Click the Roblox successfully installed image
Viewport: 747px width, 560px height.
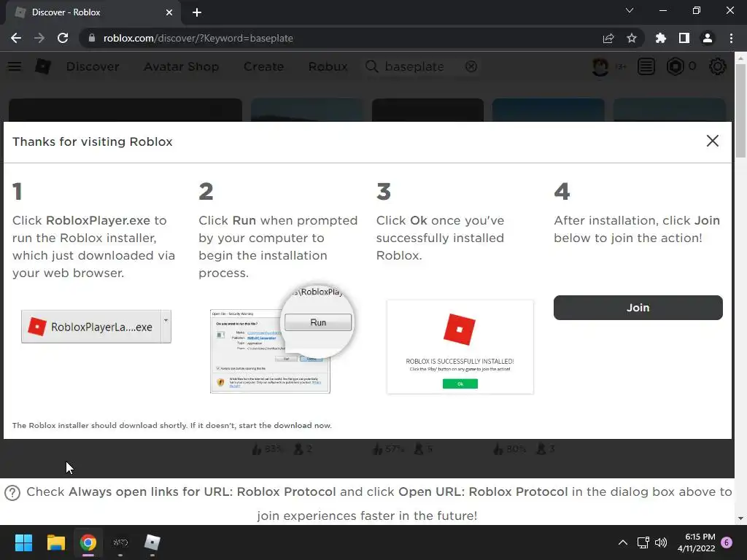click(460, 346)
